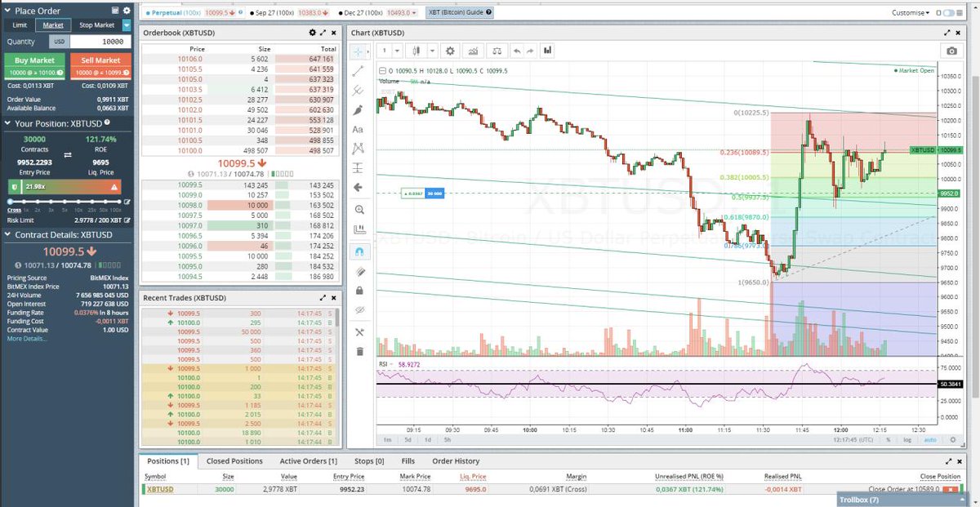This screenshot has width=980, height=507.
Task: Expand the Recent Trades panel to fullscreen
Action: 323,298
